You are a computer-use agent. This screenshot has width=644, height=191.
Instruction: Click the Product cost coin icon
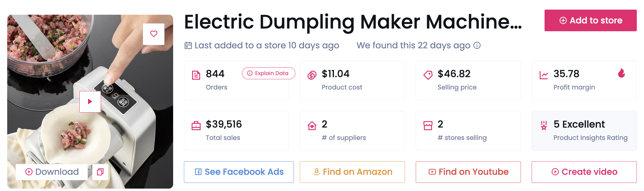(x=312, y=75)
